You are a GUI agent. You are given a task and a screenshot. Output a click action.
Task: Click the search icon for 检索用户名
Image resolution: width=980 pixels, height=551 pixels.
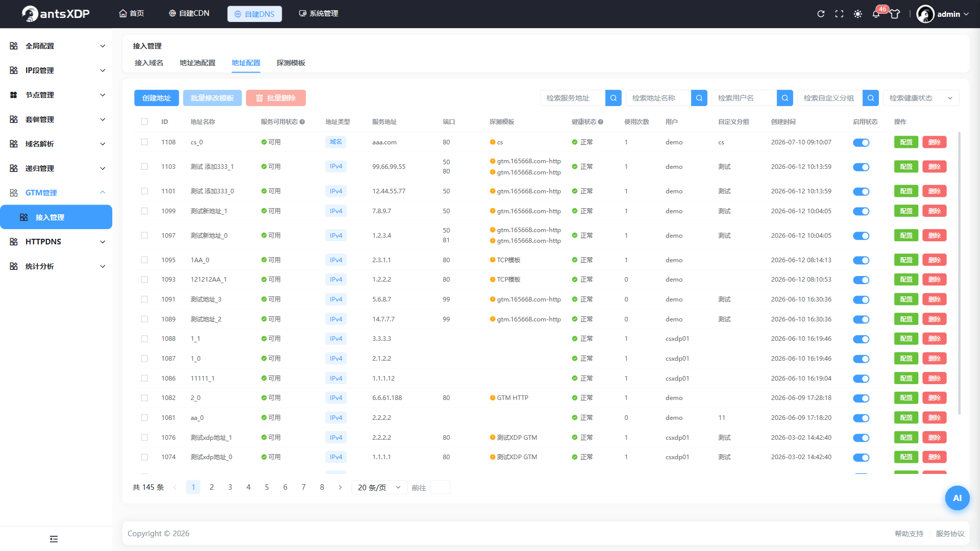tap(785, 98)
